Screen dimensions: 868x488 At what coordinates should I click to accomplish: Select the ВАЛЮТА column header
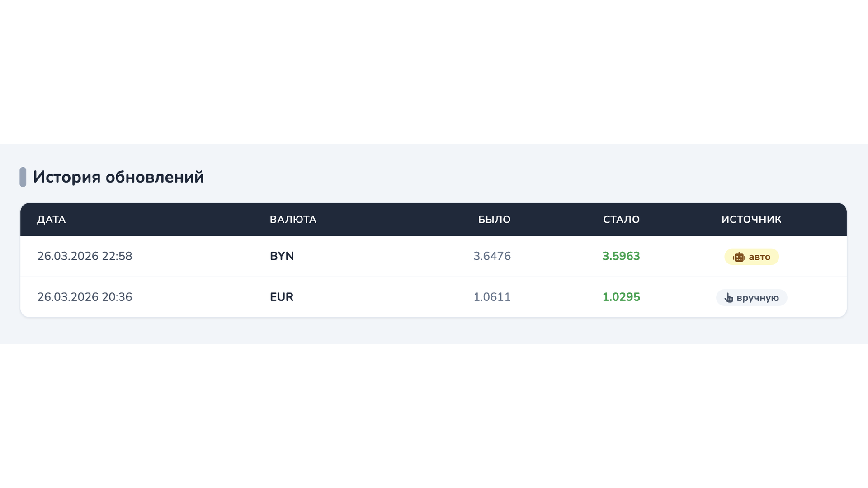(293, 220)
